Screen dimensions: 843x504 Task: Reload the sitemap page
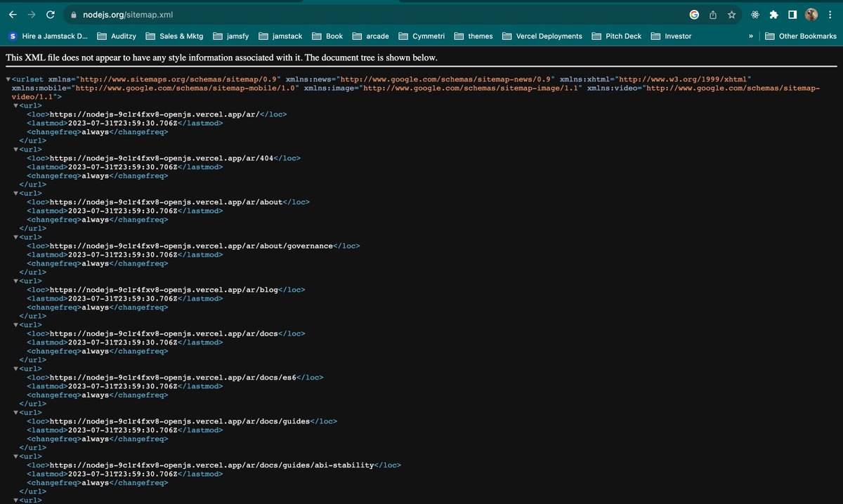click(51, 14)
